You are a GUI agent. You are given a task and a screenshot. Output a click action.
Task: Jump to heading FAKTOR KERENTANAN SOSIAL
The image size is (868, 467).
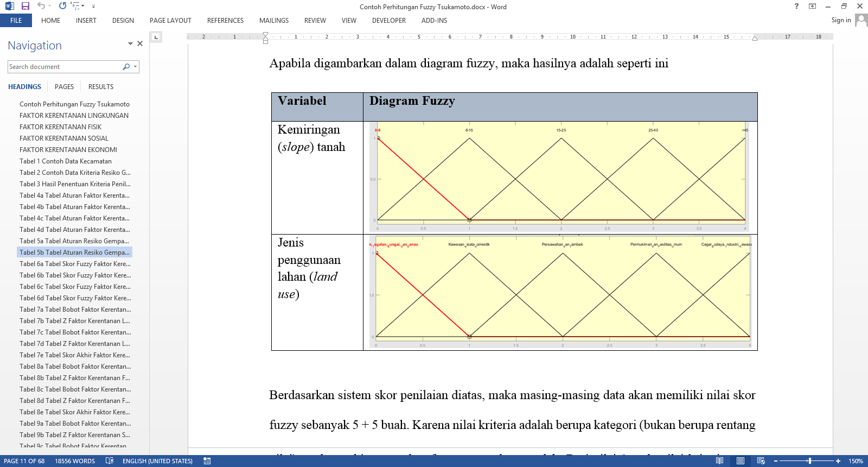64,138
